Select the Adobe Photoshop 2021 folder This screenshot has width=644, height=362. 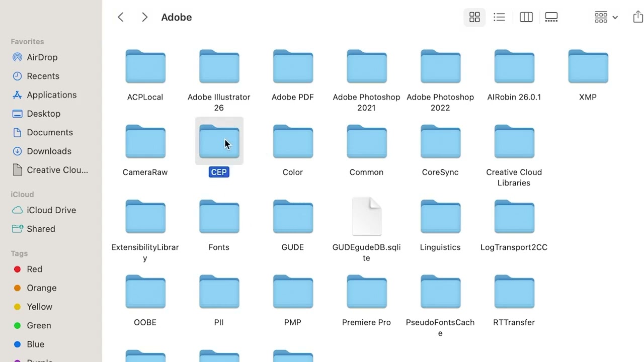(x=367, y=66)
